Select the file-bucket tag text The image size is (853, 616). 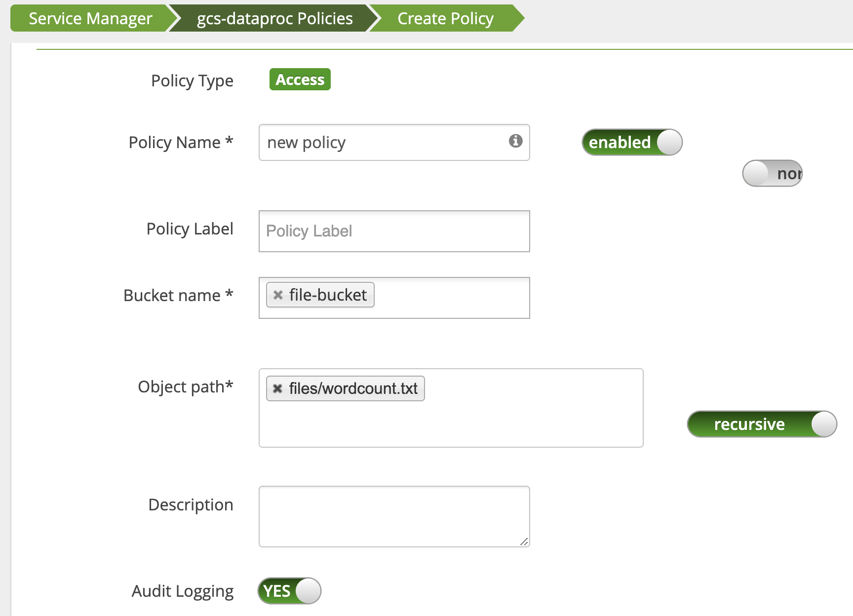point(328,295)
